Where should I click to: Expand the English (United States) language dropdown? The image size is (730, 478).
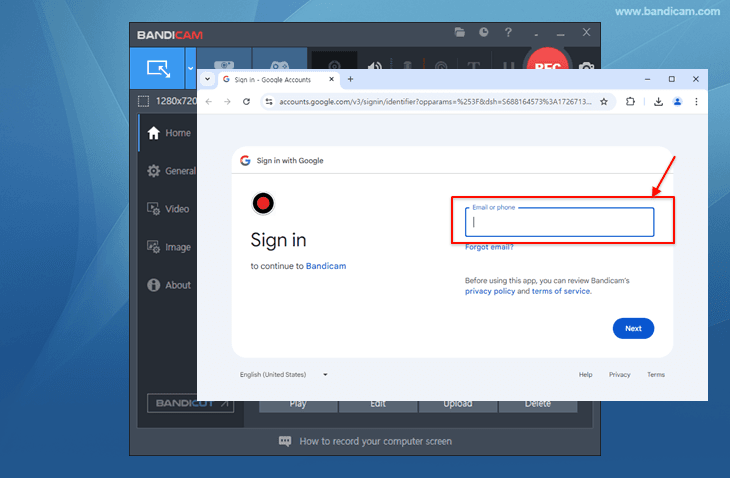tap(284, 375)
